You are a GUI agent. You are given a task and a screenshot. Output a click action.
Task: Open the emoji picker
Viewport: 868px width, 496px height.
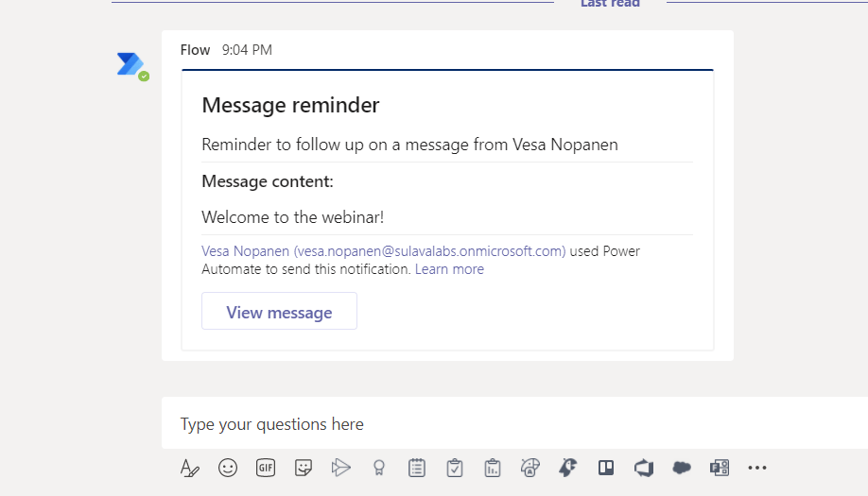228,468
